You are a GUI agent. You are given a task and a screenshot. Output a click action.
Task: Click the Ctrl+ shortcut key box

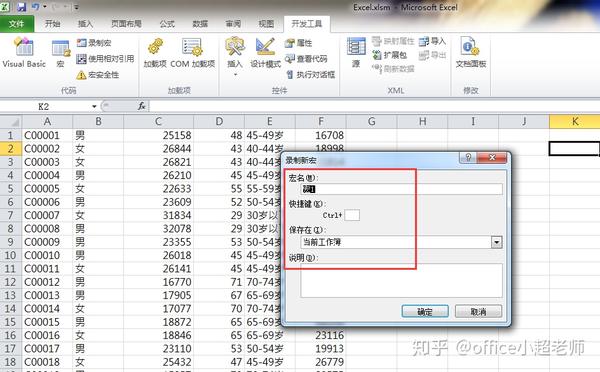pyautogui.click(x=352, y=215)
